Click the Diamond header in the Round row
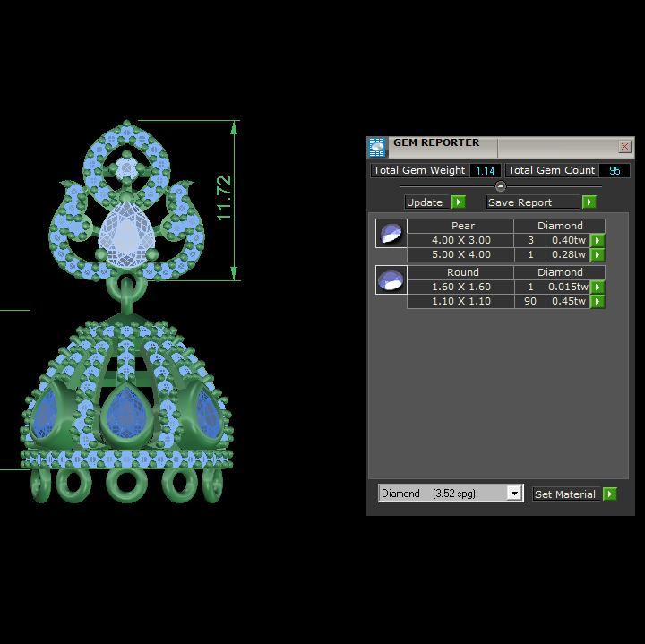Image resolution: width=645 pixels, height=644 pixels. coord(560,272)
